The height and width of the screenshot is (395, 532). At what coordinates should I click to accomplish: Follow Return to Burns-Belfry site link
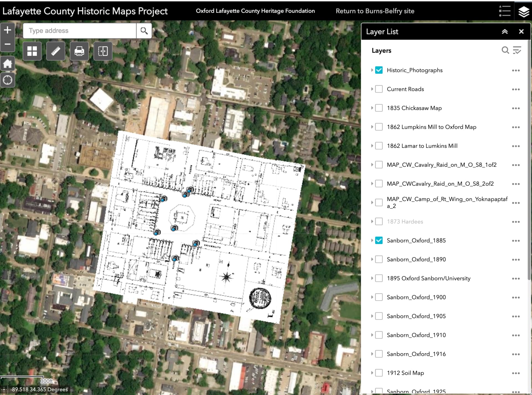(375, 11)
